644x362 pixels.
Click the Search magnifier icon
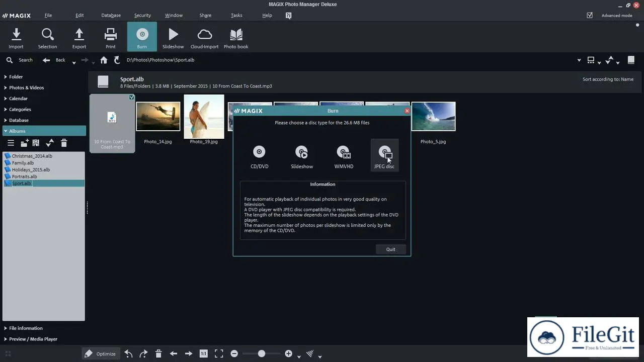pos(10,60)
